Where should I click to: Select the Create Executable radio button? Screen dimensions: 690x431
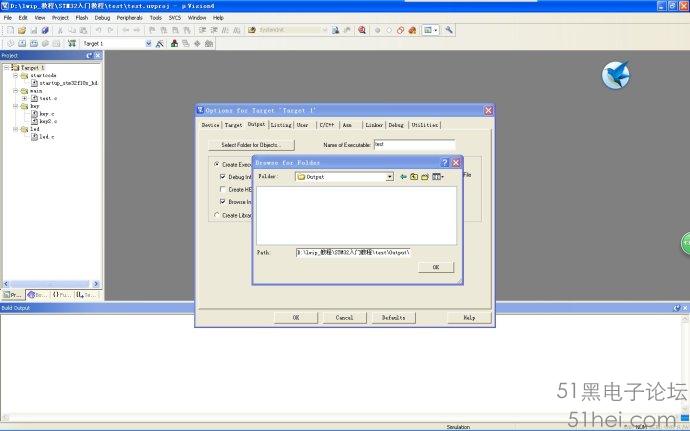(217, 164)
